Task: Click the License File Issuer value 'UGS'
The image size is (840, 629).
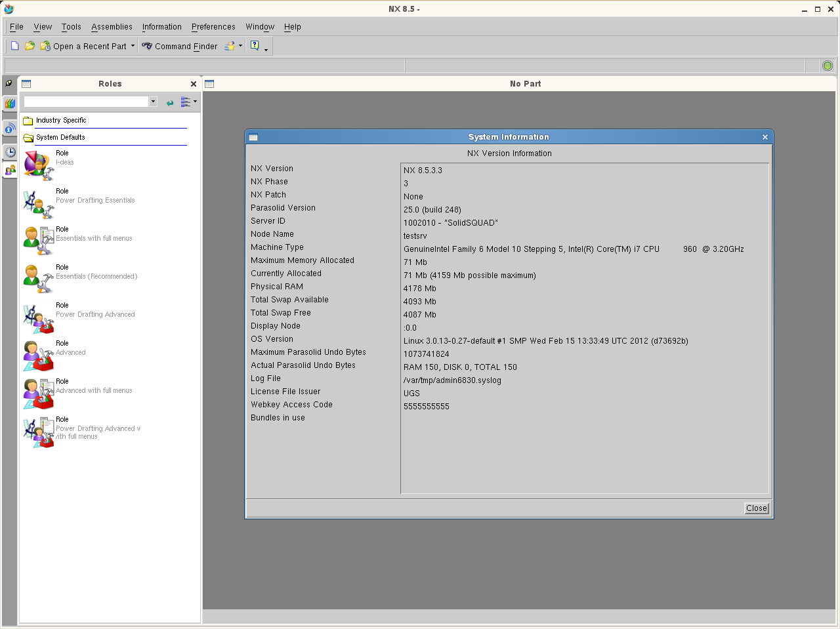Action: 411,394
